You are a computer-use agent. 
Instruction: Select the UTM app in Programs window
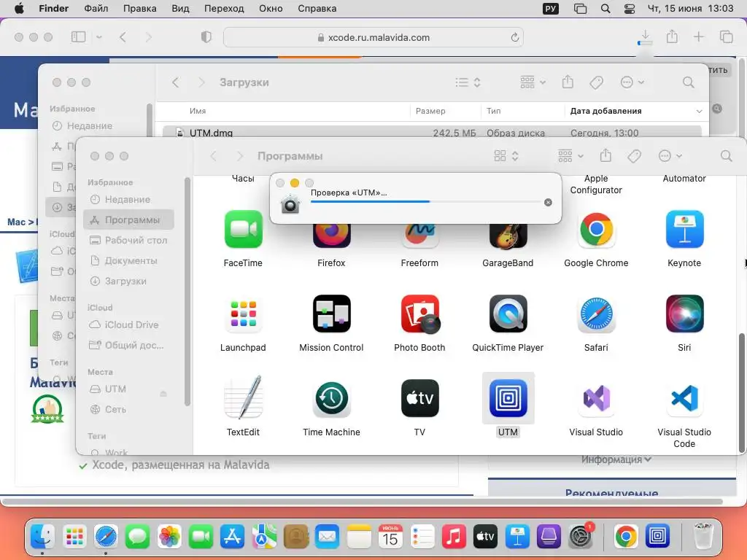pyautogui.click(x=508, y=398)
